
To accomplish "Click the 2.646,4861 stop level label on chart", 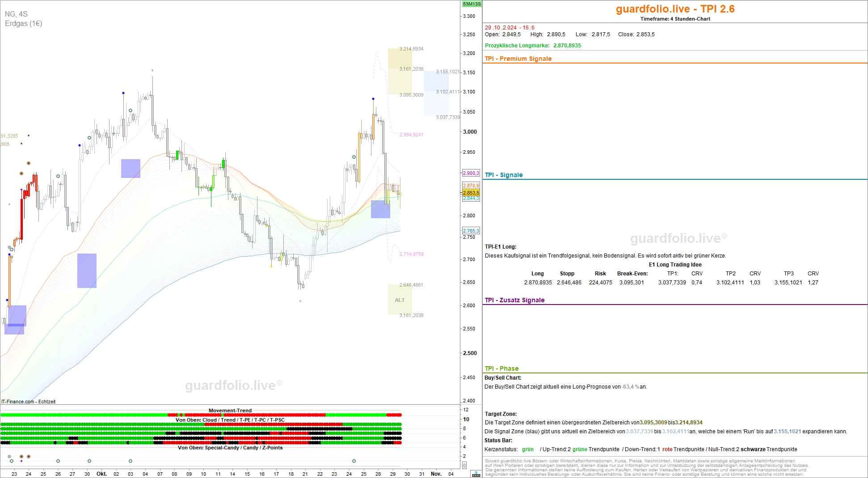I will [x=411, y=285].
